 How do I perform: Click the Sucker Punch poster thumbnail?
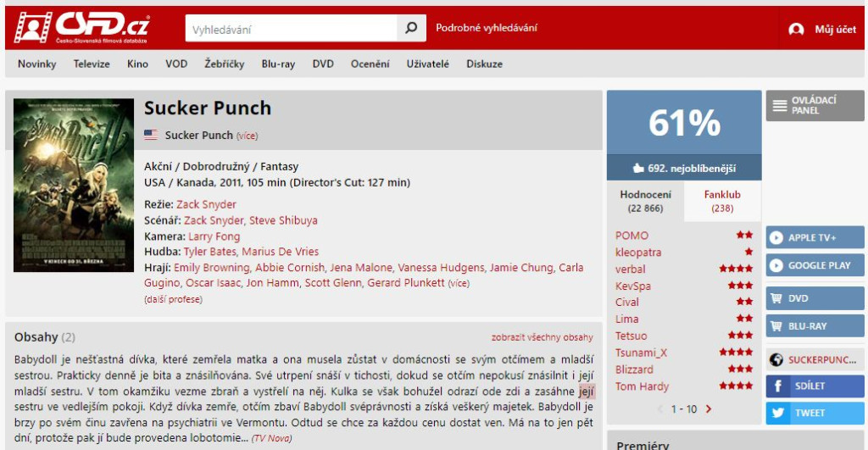74,185
